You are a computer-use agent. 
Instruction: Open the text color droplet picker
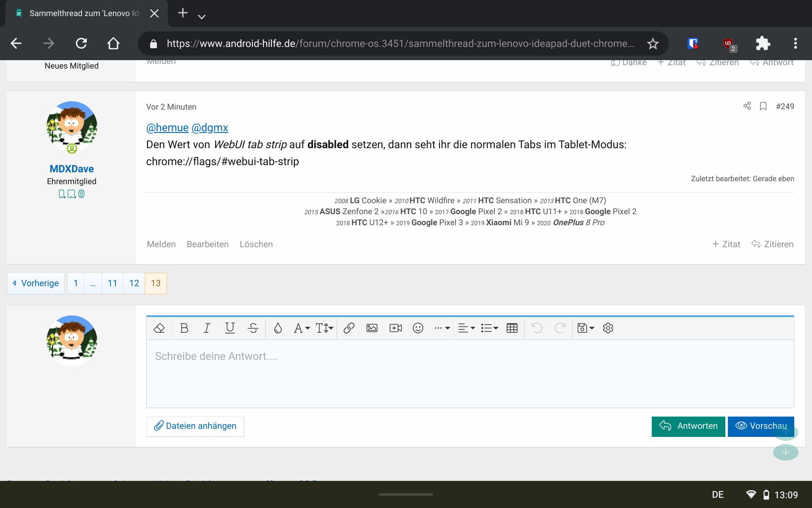pos(278,328)
